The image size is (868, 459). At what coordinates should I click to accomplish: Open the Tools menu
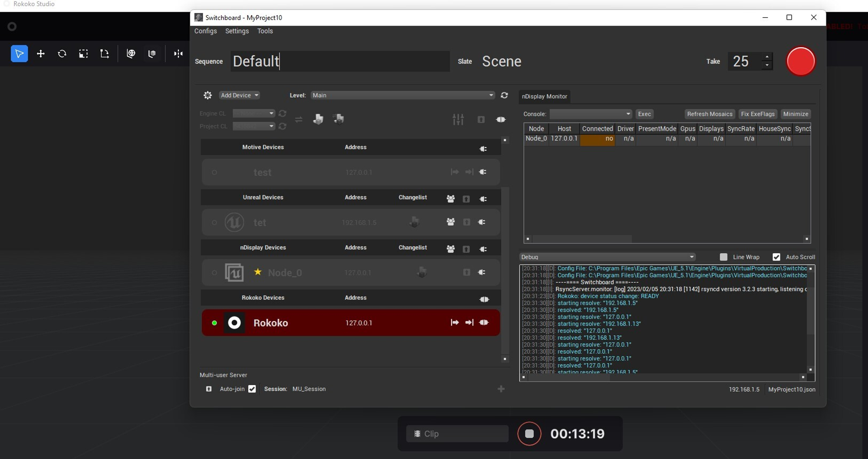point(265,31)
